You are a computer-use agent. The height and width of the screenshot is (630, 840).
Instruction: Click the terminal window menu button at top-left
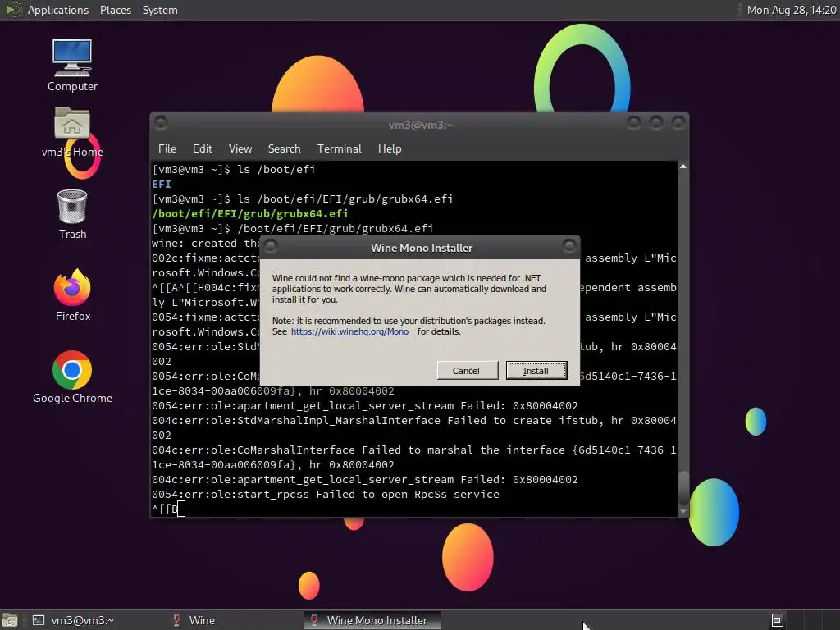[x=161, y=123]
